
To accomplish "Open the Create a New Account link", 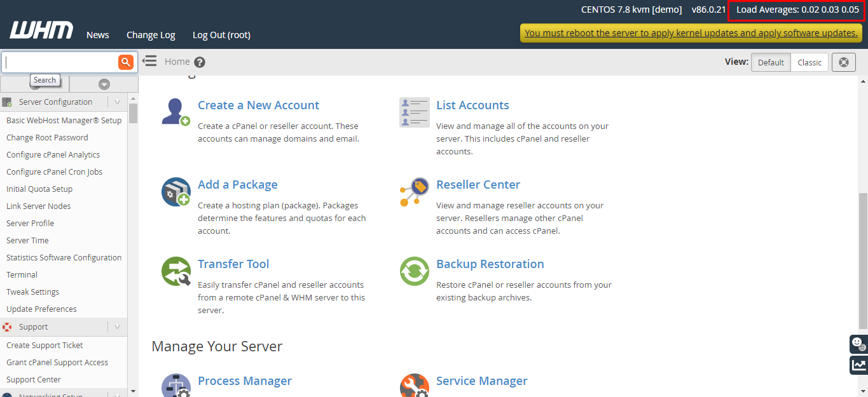I will 258,105.
